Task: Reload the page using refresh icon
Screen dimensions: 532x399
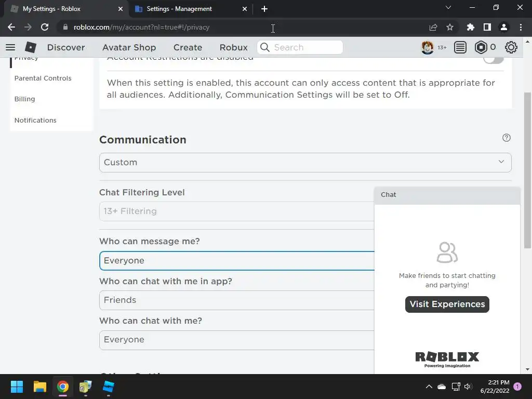Action: [45, 27]
